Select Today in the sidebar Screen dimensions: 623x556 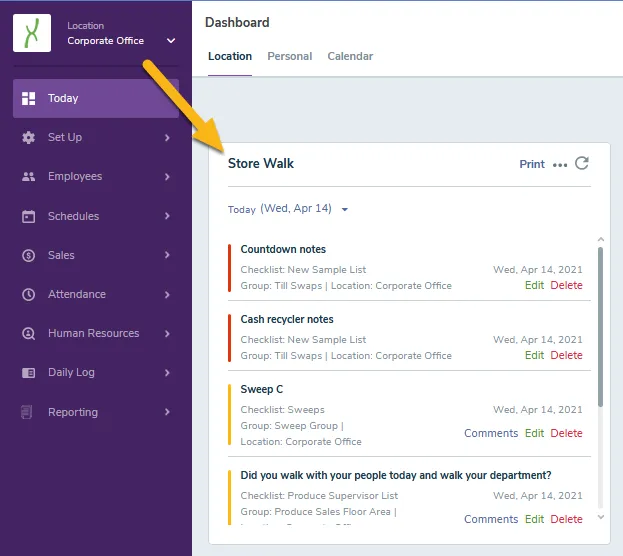[x=96, y=98]
